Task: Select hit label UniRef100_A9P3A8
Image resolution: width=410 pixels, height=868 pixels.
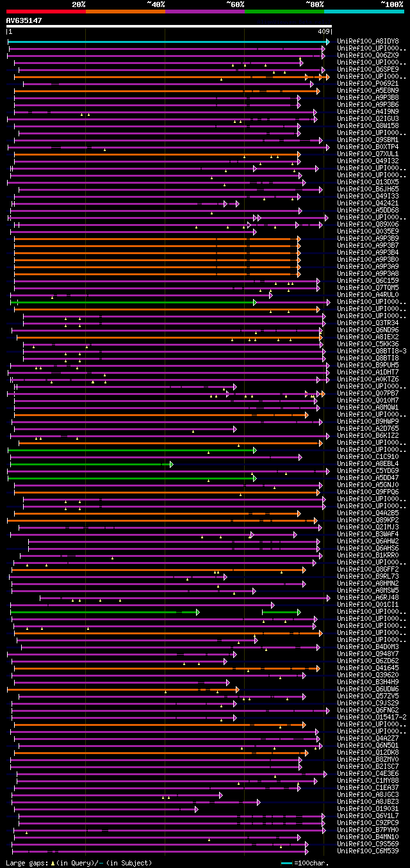Action: pyautogui.click(x=369, y=274)
